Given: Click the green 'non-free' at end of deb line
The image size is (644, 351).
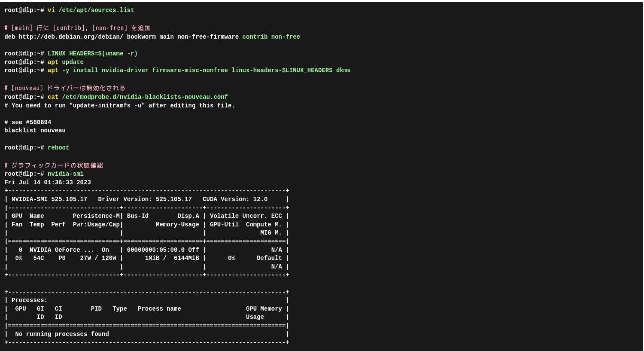Looking at the screenshot, I should 286,37.
